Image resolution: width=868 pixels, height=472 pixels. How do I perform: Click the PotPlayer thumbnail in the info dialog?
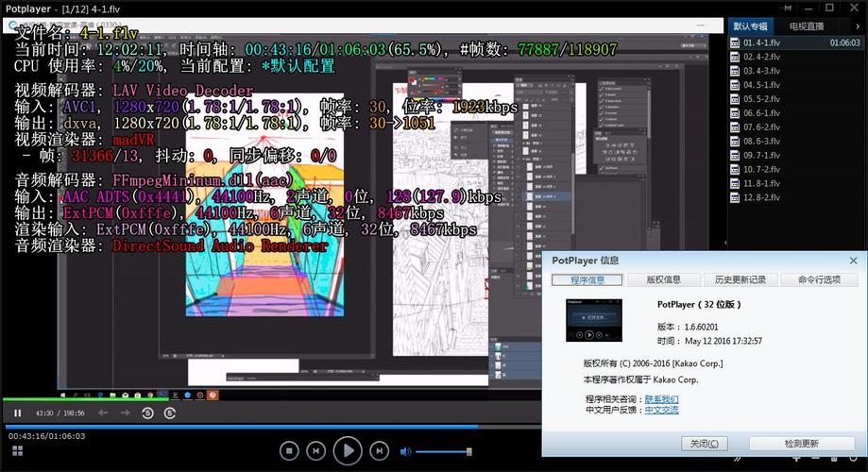(x=594, y=320)
